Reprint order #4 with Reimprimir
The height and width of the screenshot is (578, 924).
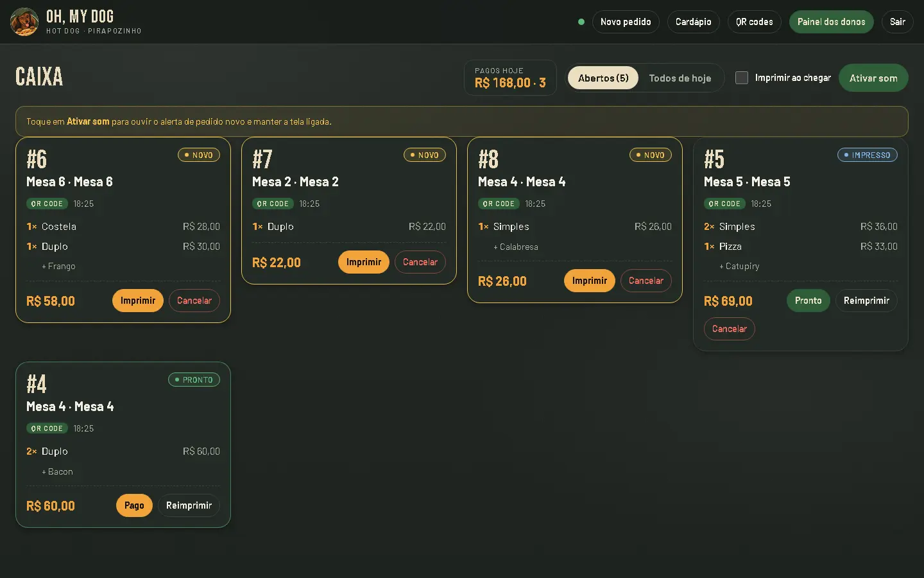(189, 505)
